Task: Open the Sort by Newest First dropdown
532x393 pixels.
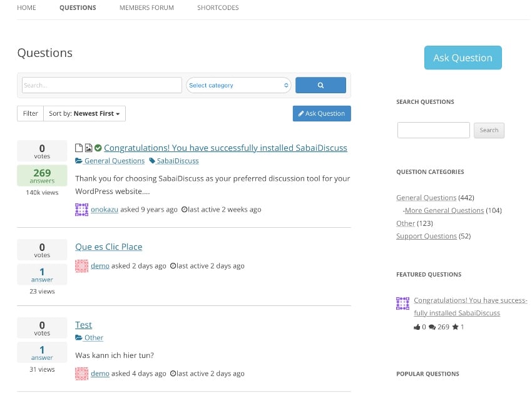Action: (x=85, y=114)
